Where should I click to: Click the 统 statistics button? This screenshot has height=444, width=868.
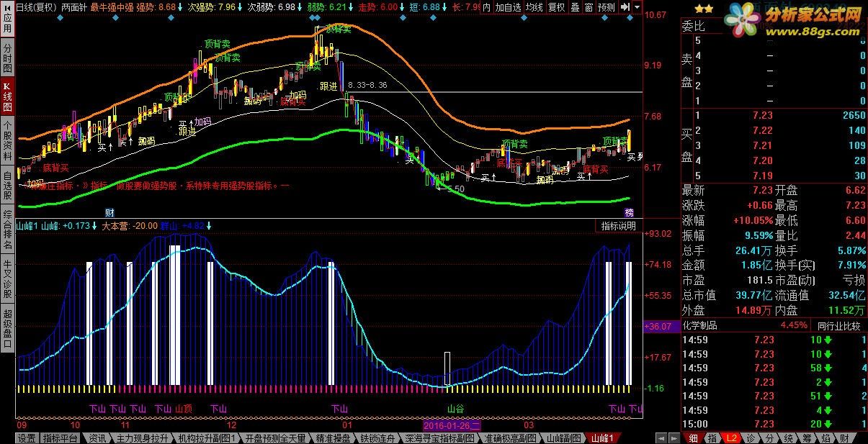(x=787, y=438)
